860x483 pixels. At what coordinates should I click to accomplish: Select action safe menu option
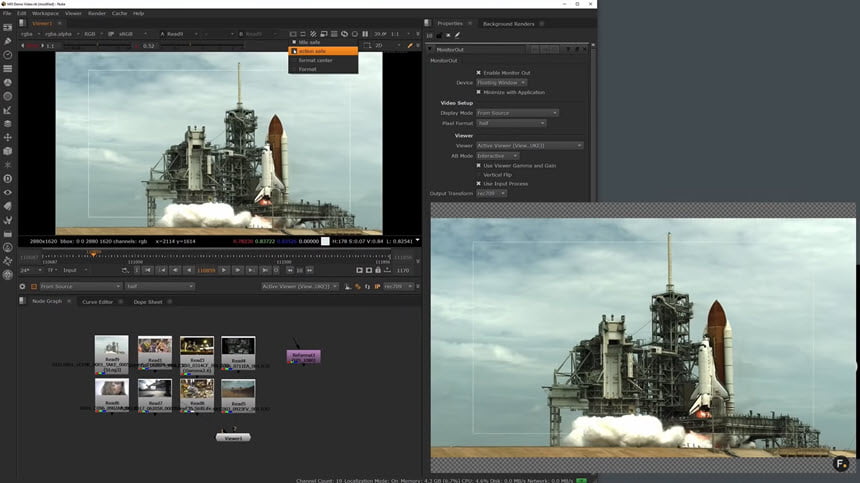click(323, 51)
